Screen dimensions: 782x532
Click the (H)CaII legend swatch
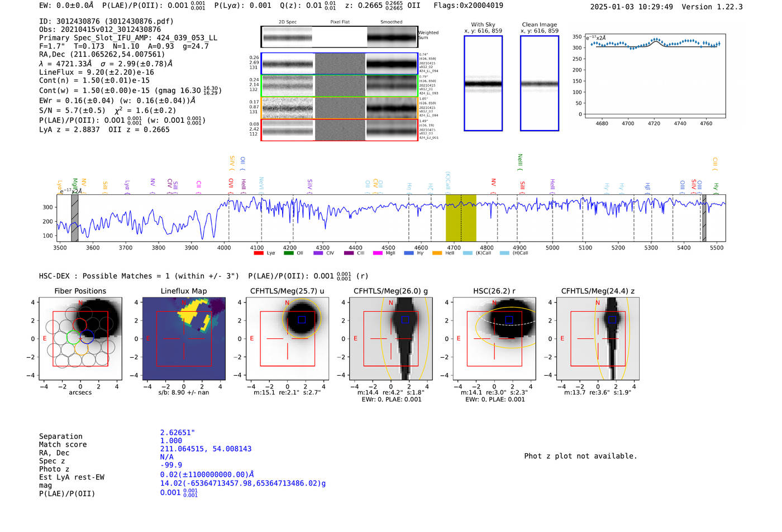point(505,253)
